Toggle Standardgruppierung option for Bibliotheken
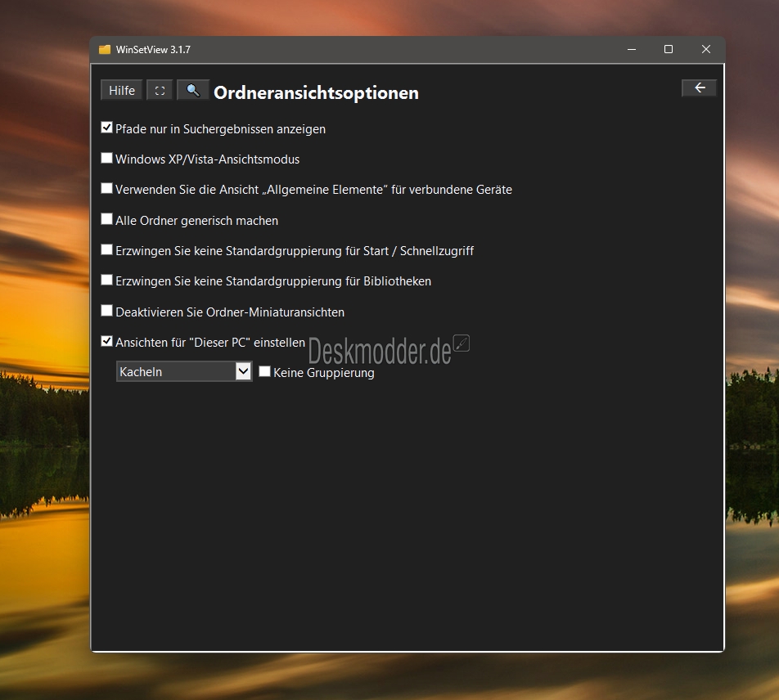 pos(106,280)
